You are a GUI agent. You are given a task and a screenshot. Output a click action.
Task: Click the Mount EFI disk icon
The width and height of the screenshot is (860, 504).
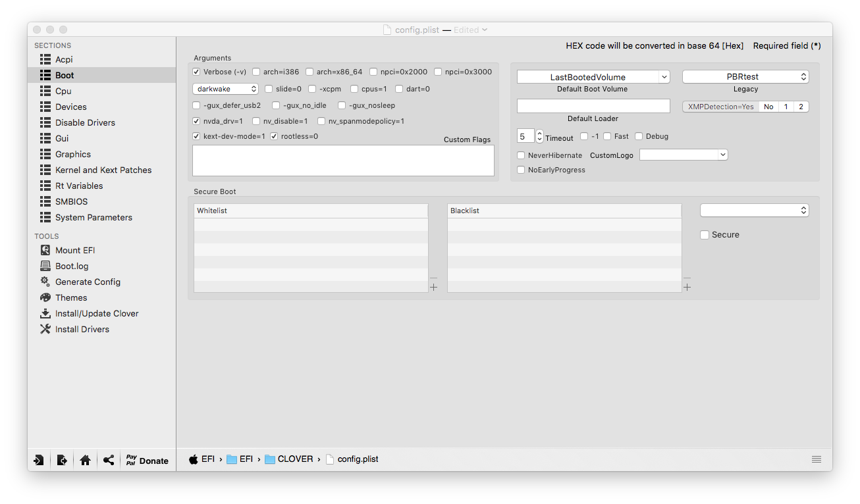tap(45, 250)
